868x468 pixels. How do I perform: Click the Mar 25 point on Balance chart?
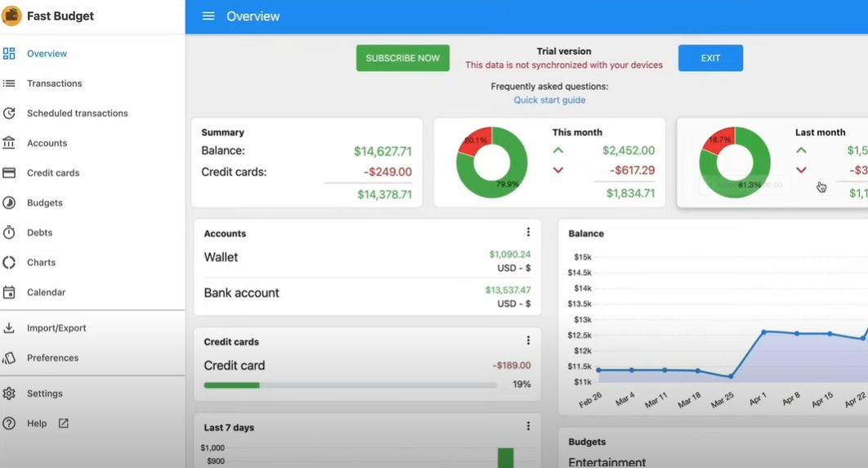731,376
